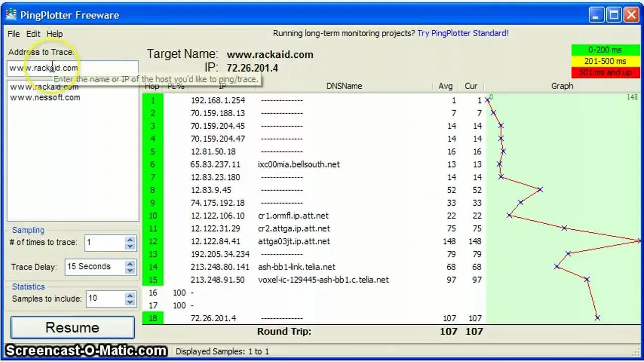
Task: Decrease # of times to trace value
Action: tap(130, 246)
